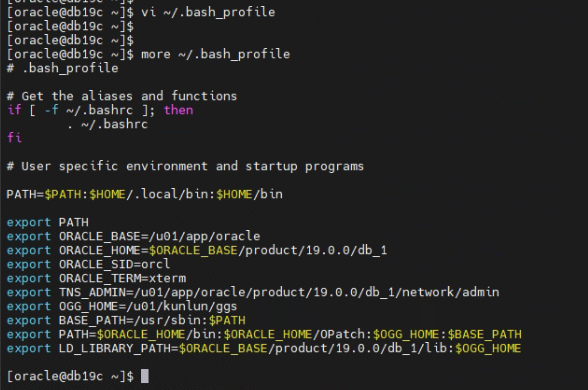The width and height of the screenshot is (588, 390).
Task: Click the 'if [ -f ~/.bashrc ]; then' line
Action: (100, 110)
